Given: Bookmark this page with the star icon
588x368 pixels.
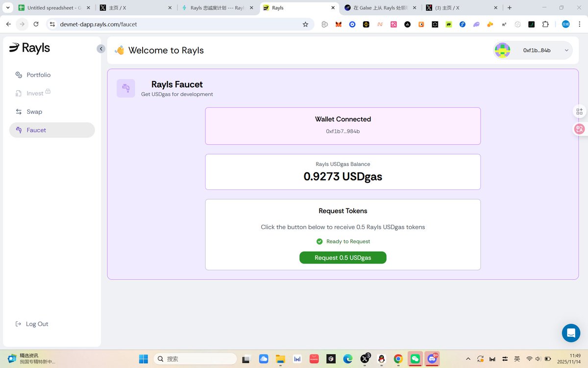Looking at the screenshot, I should (305, 24).
